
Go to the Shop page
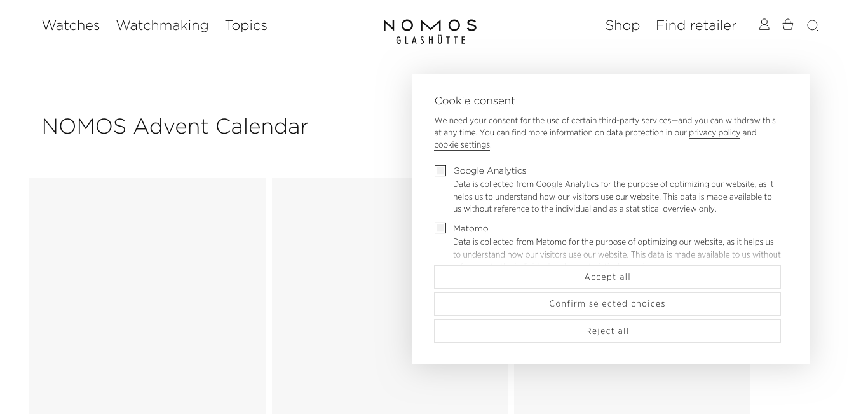click(622, 25)
